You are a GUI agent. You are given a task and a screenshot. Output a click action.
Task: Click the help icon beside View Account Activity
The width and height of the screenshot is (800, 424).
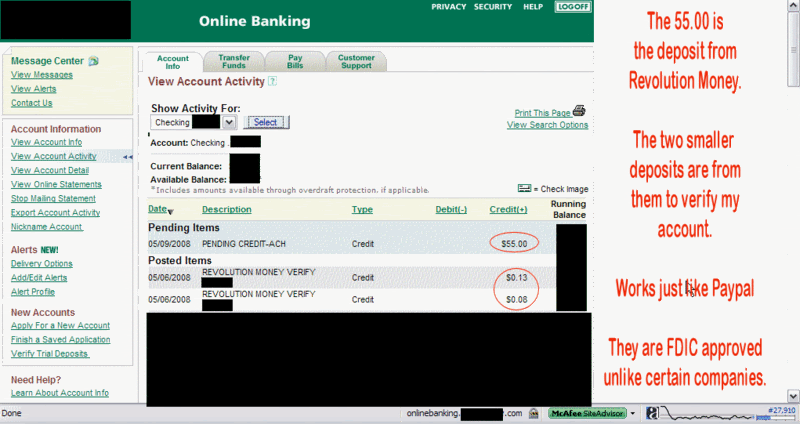273,81
